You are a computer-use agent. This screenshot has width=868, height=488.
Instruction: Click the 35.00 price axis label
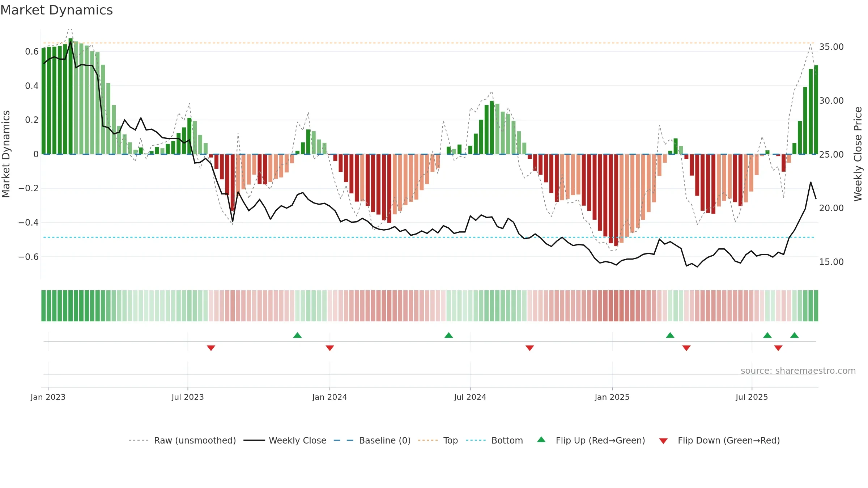tap(831, 47)
